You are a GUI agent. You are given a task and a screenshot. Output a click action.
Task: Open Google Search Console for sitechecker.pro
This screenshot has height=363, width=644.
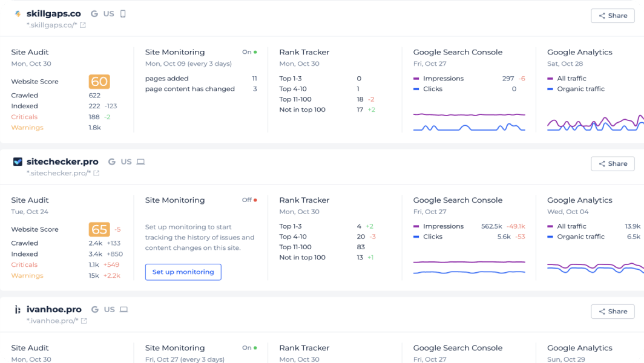click(458, 200)
